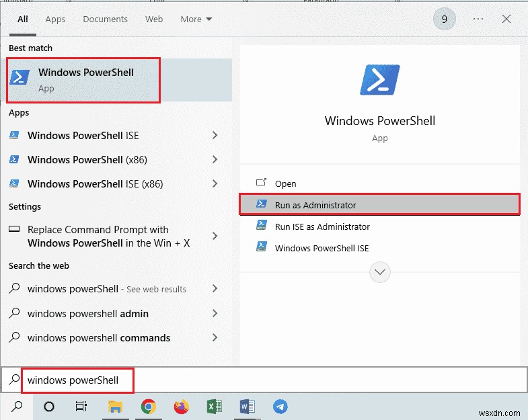Open the three-dots options menu
The image size is (528, 420).
[478, 19]
